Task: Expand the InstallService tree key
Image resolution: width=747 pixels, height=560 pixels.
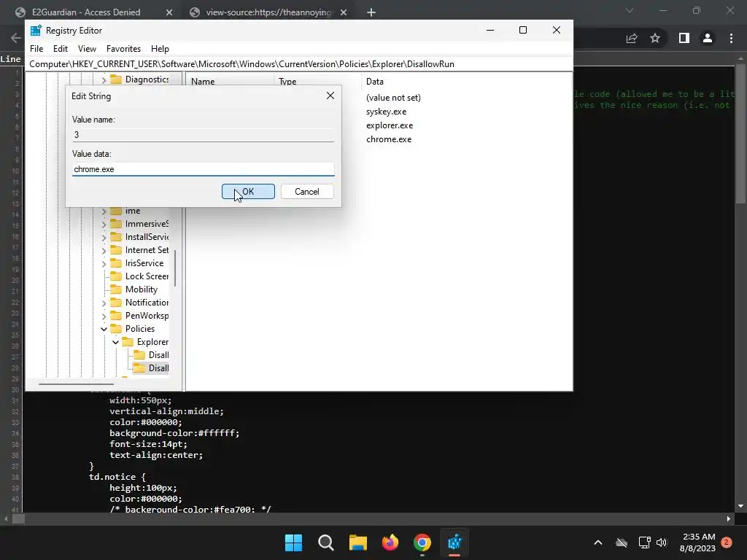Action: [x=104, y=237]
